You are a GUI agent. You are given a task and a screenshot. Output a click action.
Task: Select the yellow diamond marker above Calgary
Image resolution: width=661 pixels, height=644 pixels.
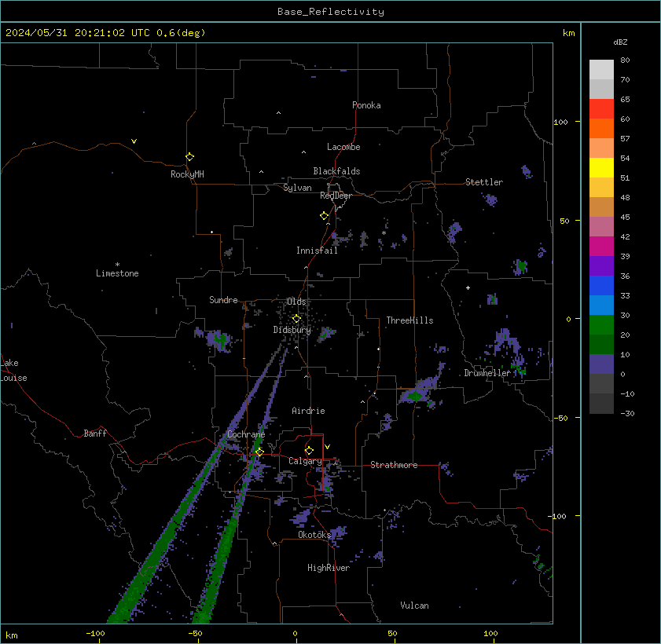click(309, 451)
